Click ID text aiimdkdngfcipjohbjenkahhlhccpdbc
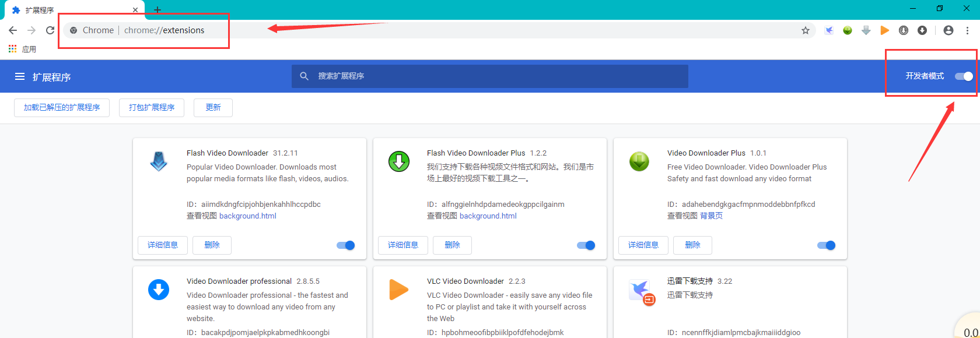 [x=261, y=205]
